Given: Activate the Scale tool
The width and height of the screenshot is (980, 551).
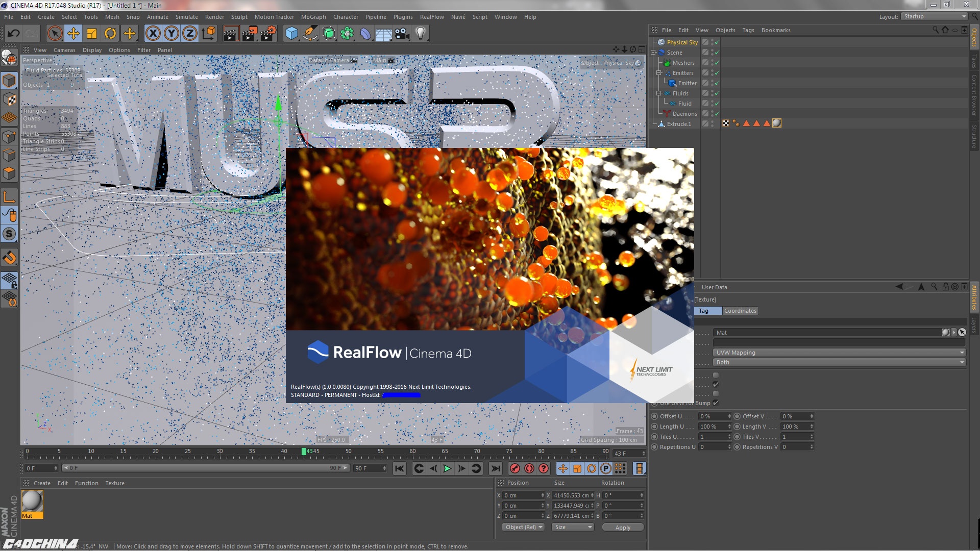Looking at the screenshot, I should click(92, 34).
